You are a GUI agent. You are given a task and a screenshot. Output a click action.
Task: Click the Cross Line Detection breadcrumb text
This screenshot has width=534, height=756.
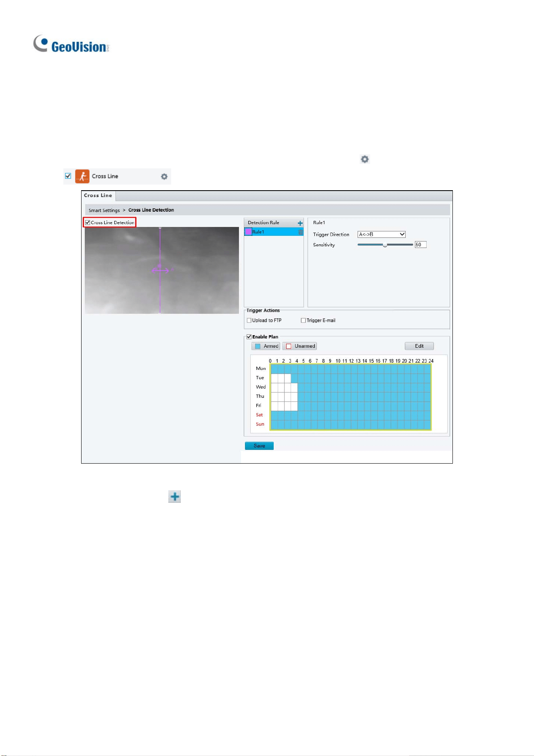point(151,210)
